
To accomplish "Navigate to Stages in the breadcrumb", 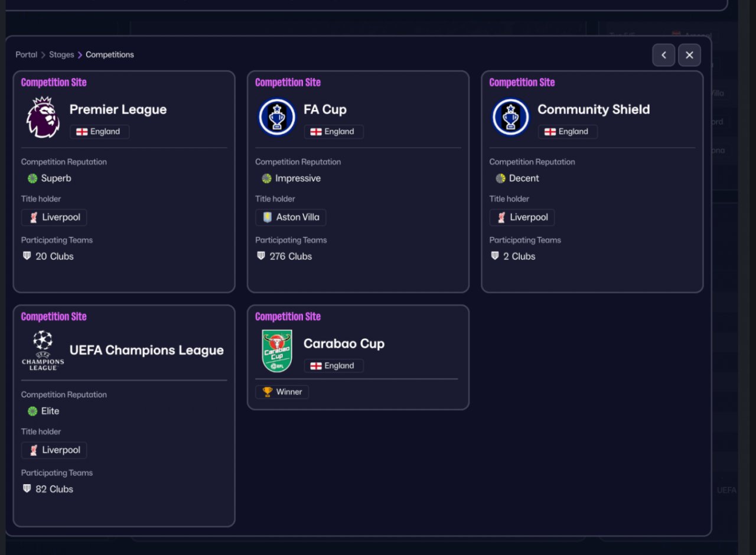I will (61, 55).
